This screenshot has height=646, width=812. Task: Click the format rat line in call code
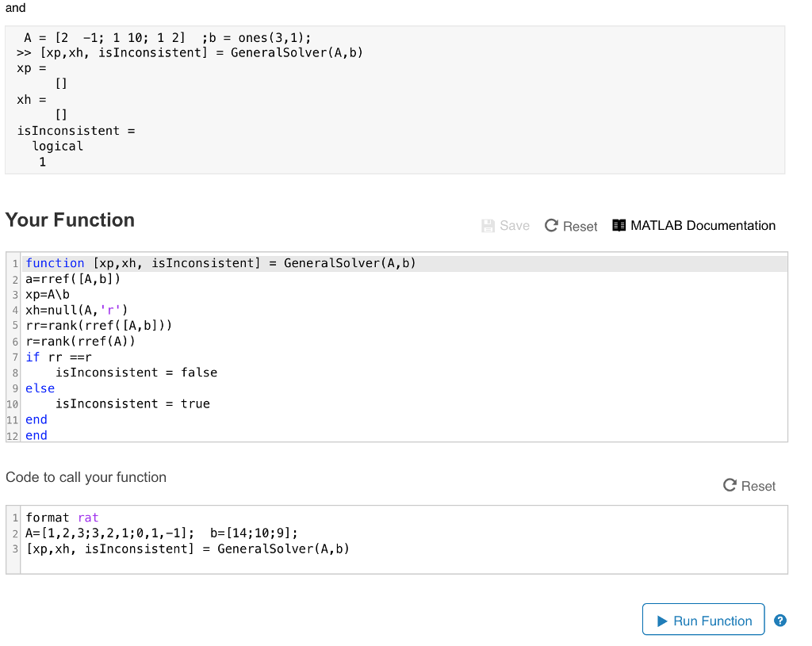pyautogui.click(x=62, y=518)
